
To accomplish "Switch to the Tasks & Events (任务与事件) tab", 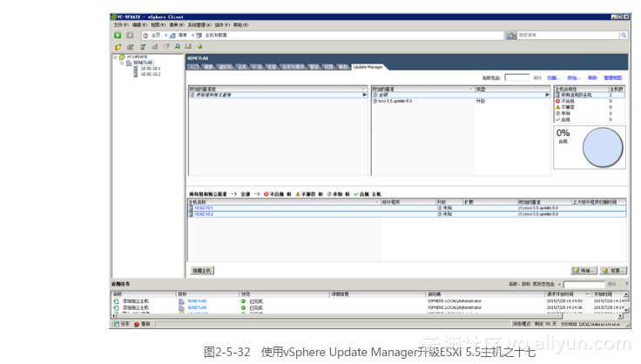I will click(294, 67).
